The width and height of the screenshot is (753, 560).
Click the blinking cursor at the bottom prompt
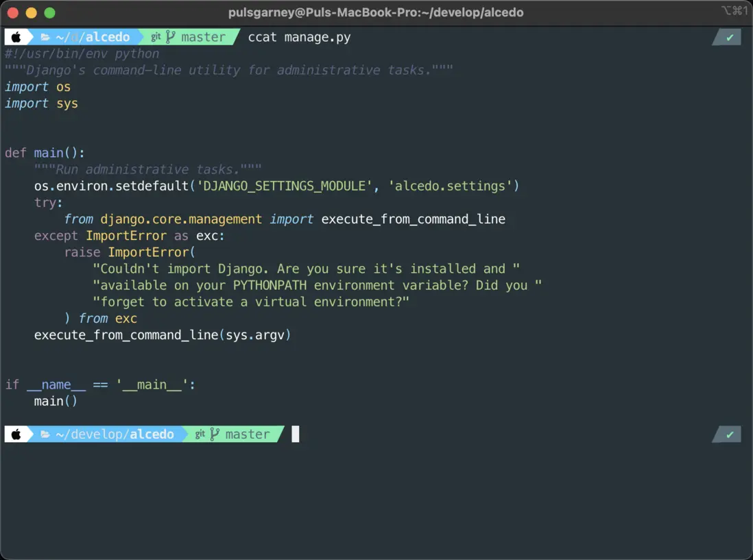coord(296,434)
